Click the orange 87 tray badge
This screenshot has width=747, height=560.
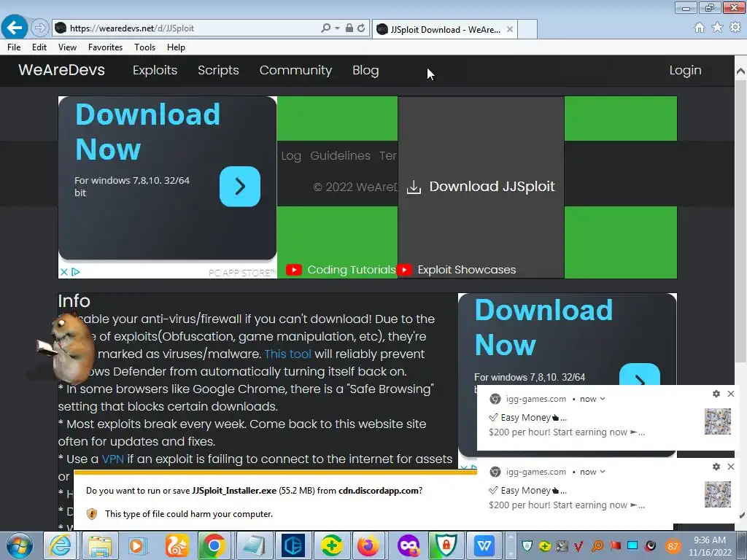[x=673, y=547]
